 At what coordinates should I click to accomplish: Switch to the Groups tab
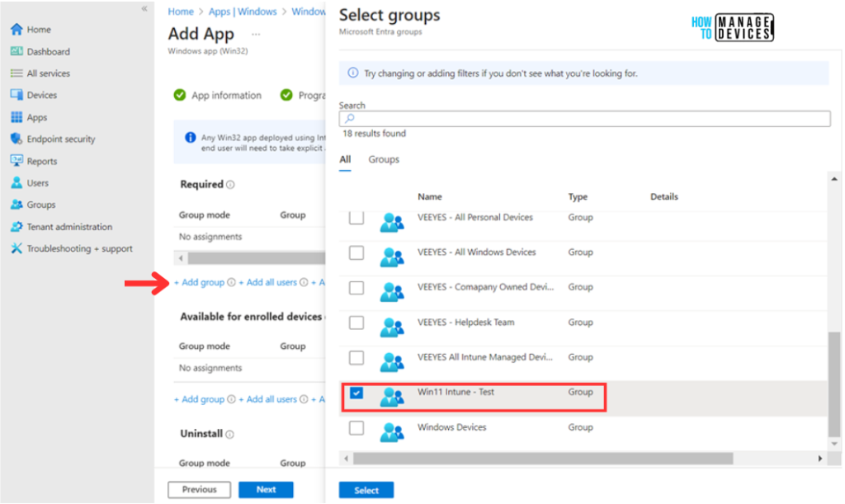point(384,159)
